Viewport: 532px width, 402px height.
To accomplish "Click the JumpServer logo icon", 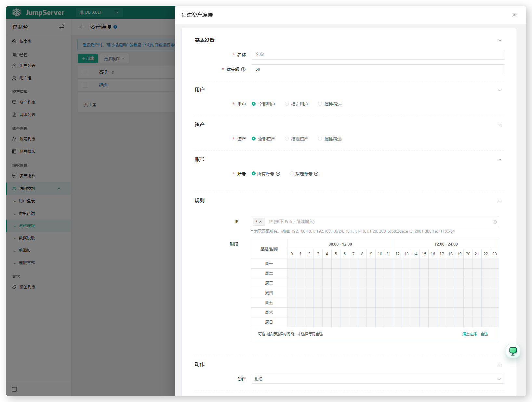I will [17, 12].
